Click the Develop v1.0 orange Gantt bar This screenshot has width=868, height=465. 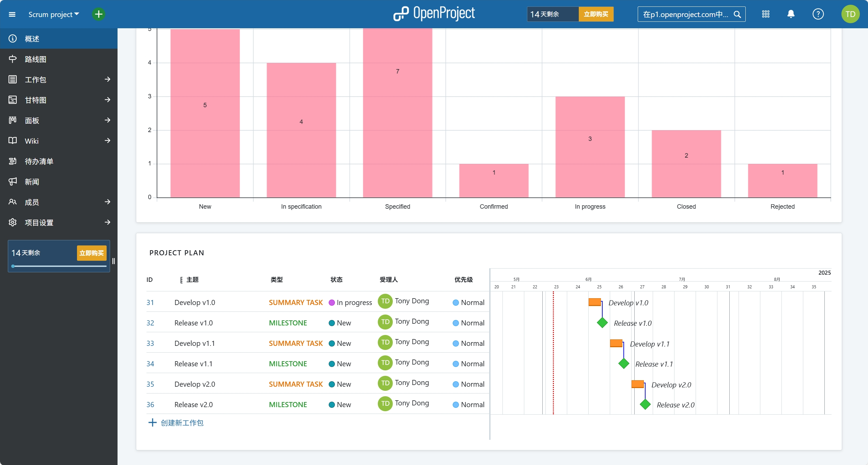pos(595,302)
